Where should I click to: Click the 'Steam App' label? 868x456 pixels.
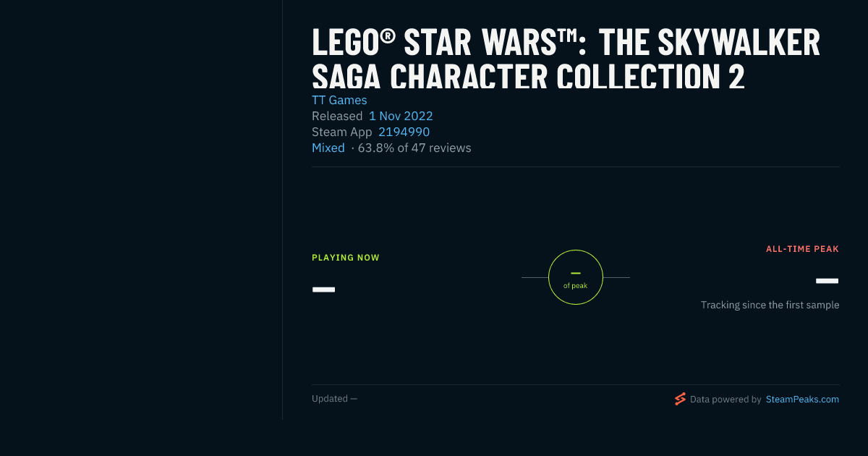[x=342, y=132]
